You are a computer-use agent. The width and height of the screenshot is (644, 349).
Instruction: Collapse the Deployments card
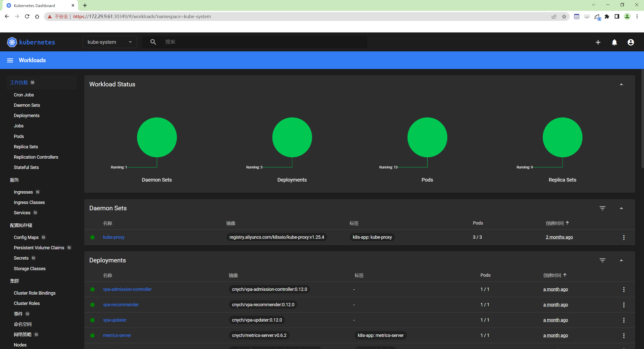coord(621,260)
